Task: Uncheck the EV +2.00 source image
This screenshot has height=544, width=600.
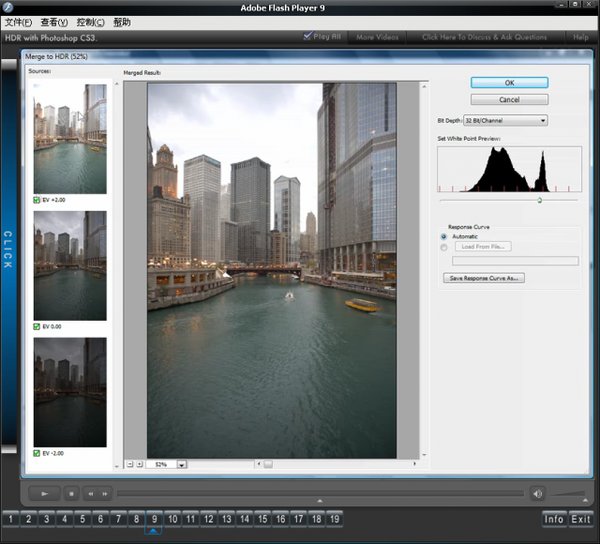Action: [37, 200]
